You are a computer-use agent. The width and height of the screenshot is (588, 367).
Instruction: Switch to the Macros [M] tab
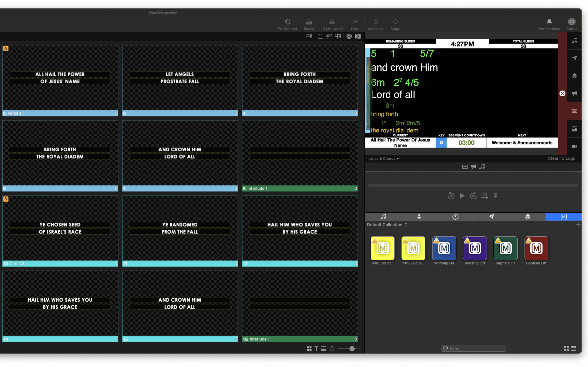(x=563, y=217)
